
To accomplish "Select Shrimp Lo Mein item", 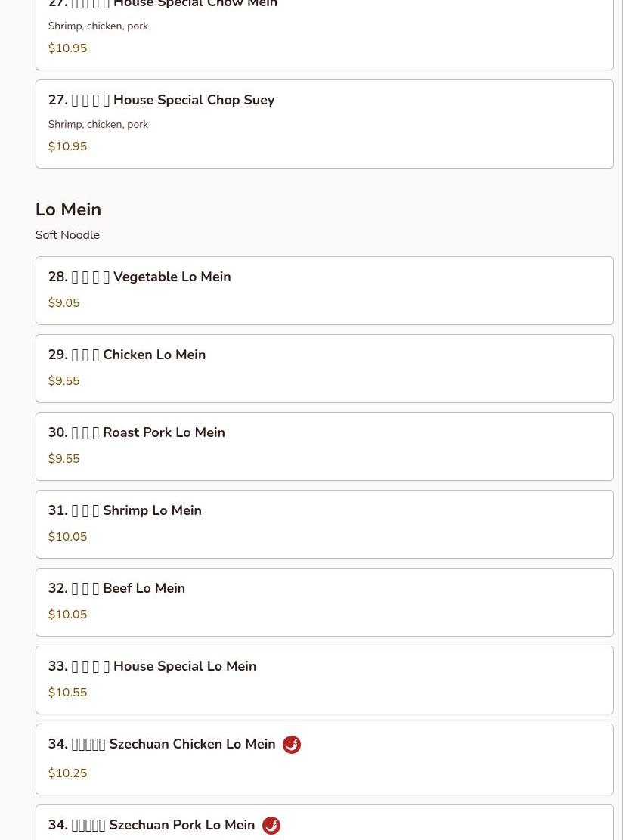I will 324,525.
